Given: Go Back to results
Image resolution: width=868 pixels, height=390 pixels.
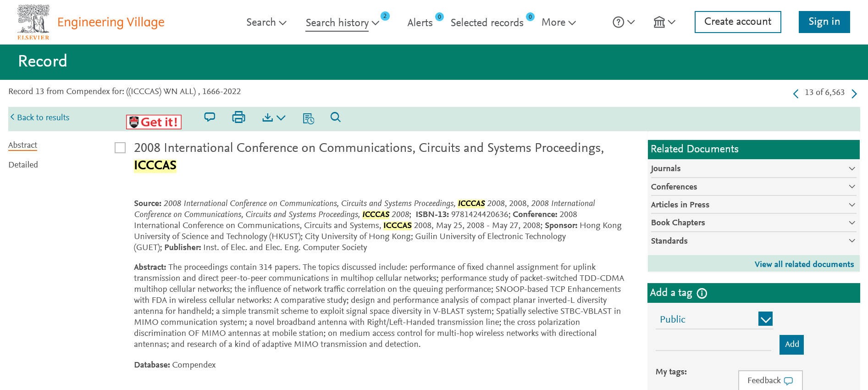Looking at the screenshot, I should 40,117.
